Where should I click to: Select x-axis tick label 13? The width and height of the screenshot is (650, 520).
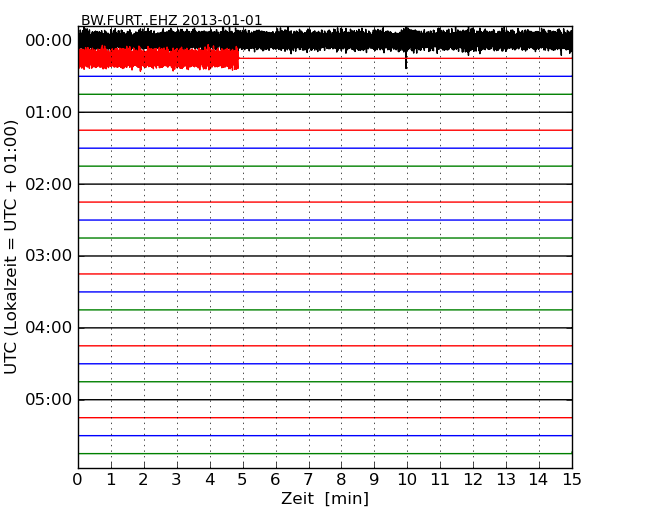click(506, 480)
